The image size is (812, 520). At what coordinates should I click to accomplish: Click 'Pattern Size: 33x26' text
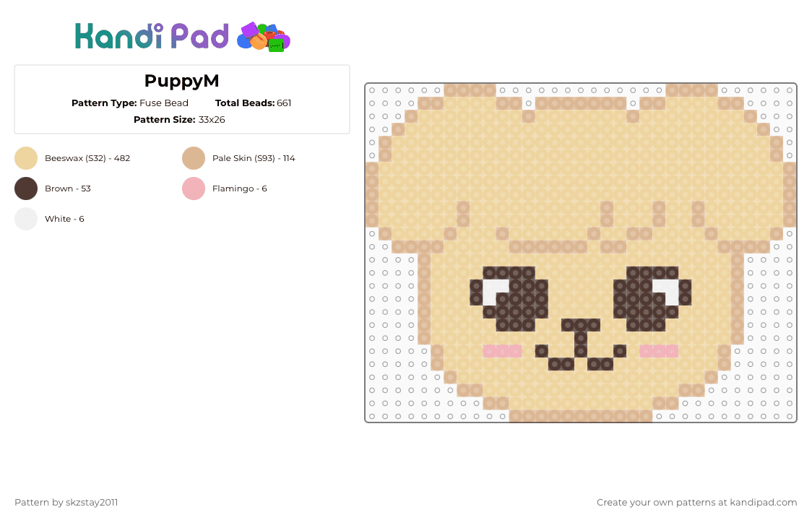(x=179, y=120)
